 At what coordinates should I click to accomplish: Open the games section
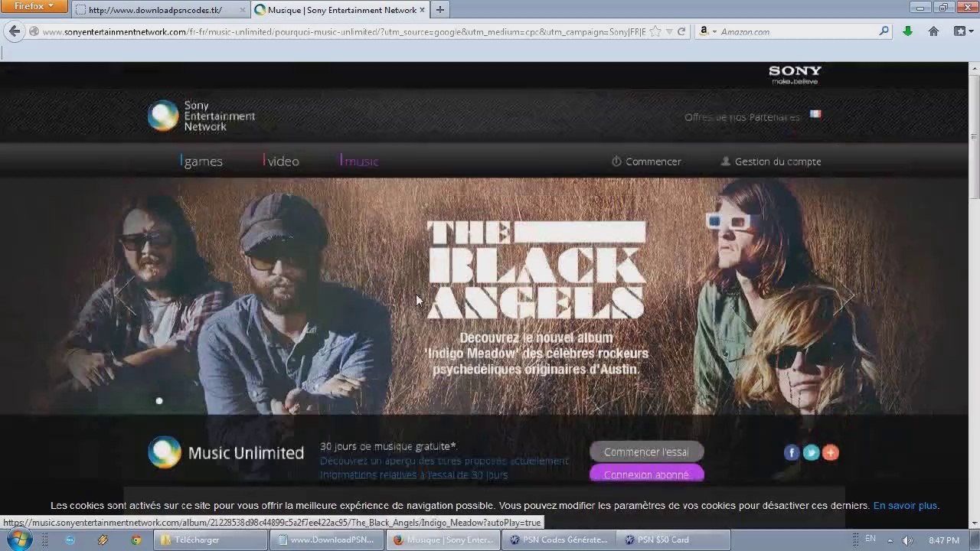click(x=202, y=161)
